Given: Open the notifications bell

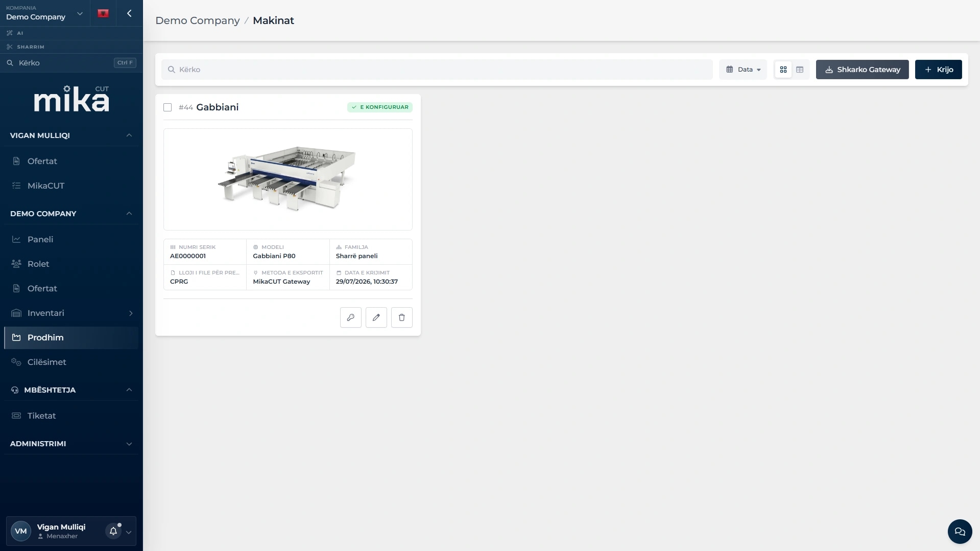Looking at the screenshot, I should tap(113, 532).
